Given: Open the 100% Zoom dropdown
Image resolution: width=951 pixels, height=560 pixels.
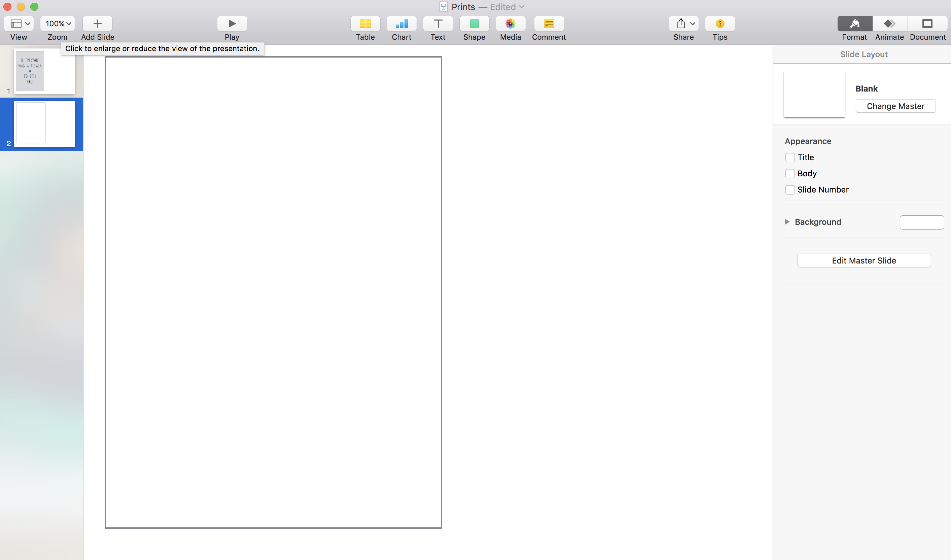Looking at the screenshot, I should pyautogui.click(x=57, y=24).
